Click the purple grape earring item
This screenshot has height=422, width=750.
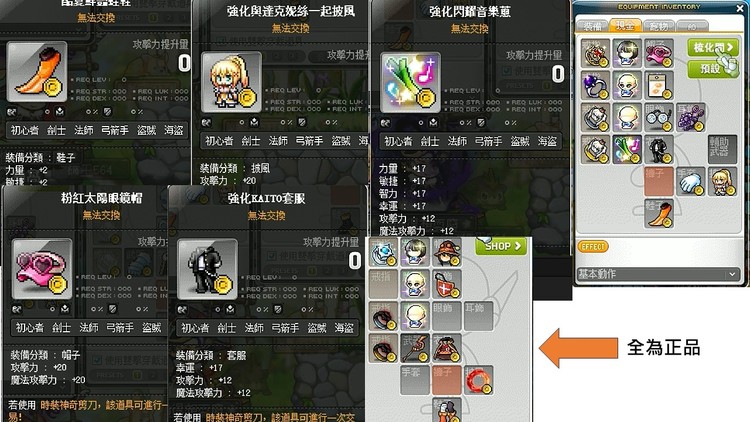(690, 117)
